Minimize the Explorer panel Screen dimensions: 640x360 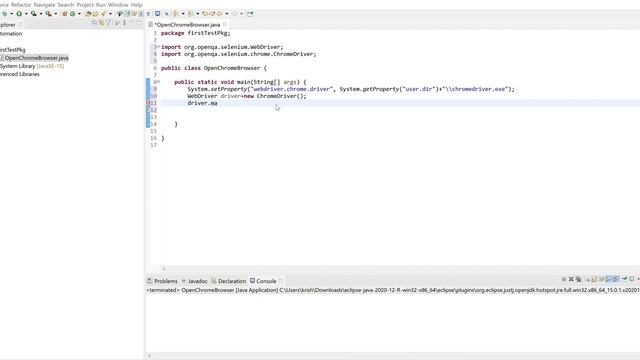click(x=131, y=23)
